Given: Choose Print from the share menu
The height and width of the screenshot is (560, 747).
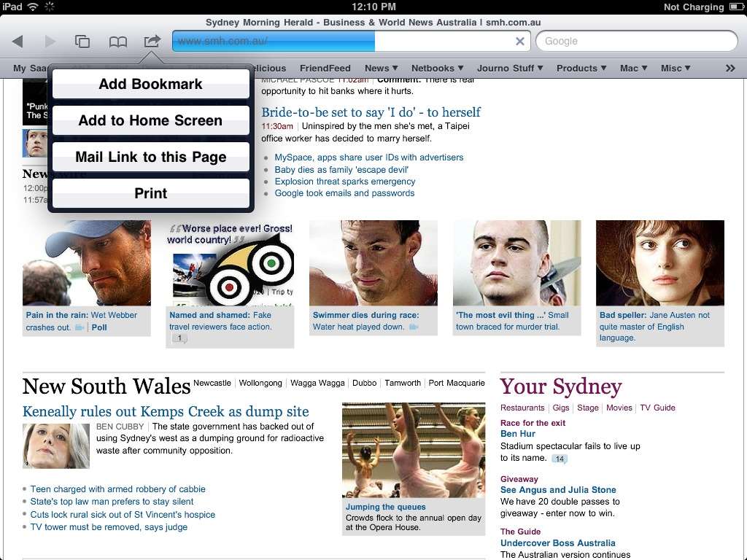Looking at the screenshot, I should click(150, 193).
